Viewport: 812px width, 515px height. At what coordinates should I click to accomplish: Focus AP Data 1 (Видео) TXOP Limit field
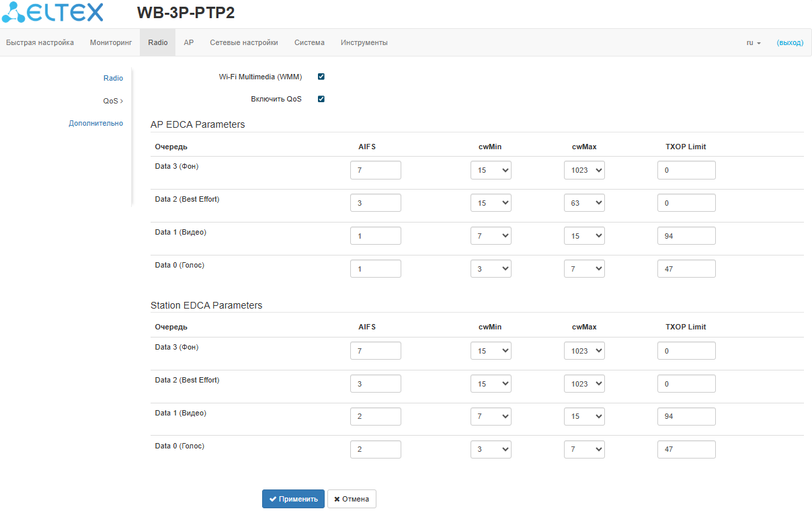686,236
